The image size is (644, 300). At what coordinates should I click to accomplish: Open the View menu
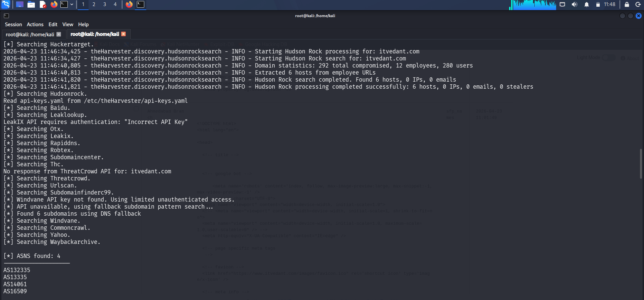click(68, 25)
